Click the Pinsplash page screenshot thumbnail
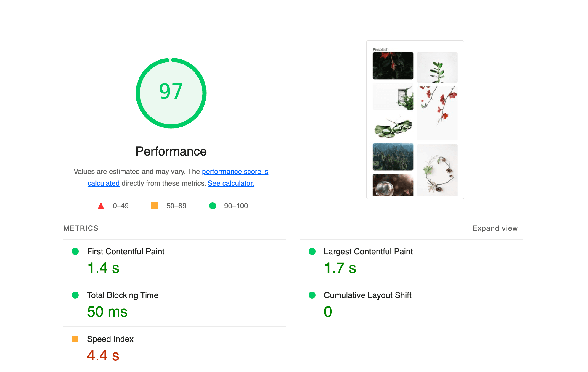588x372 pixels. coord(415,120)
